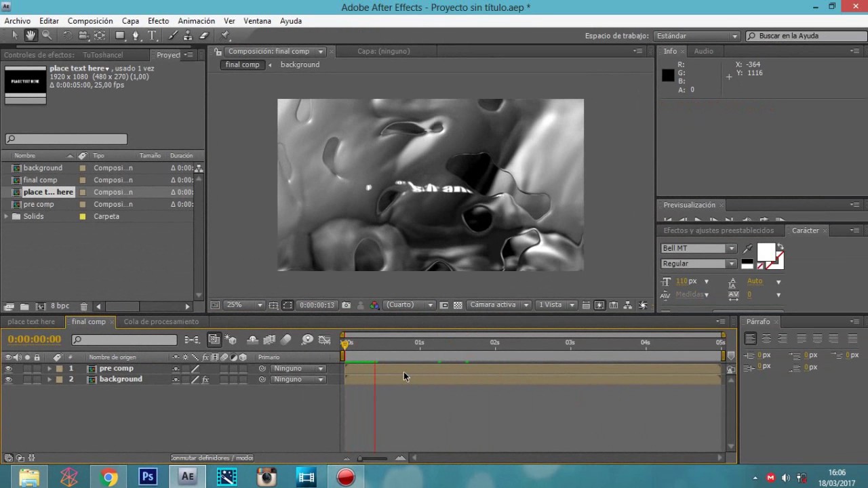The image size is (868, 488).
Task: Select the Selection arrow tool
Action: click(x=15, y=35)
